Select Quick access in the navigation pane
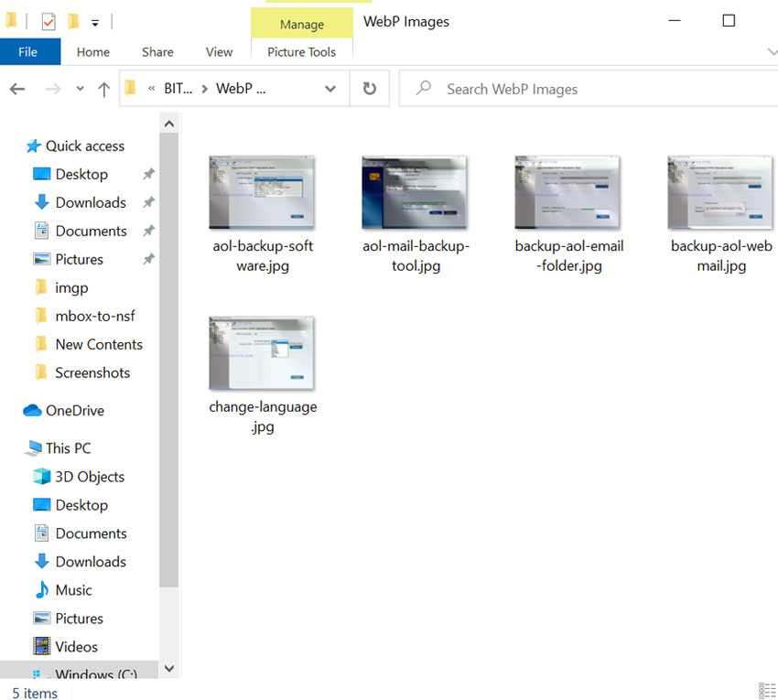Viewport: 778px width, 700px height. [x=84, y=145]
